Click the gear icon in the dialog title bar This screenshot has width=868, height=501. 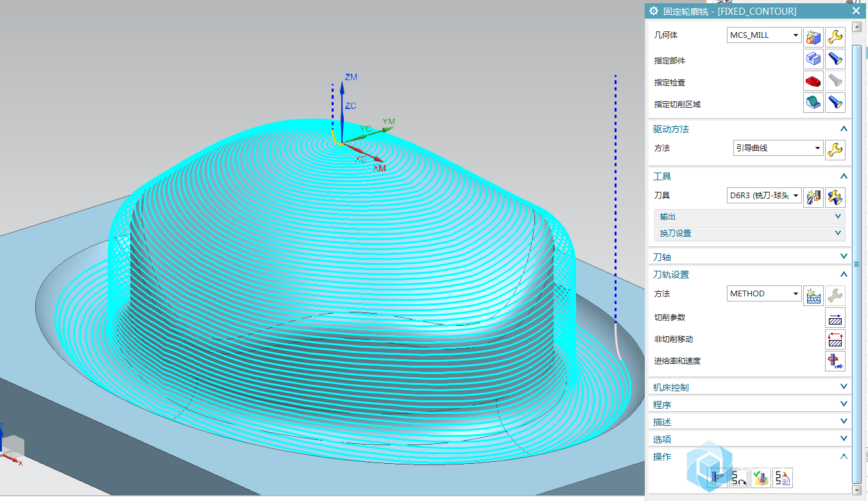(x=654, y=11)
